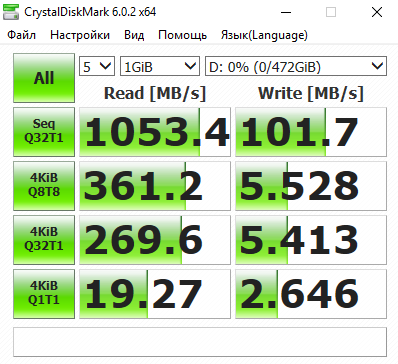The width and height of the screenshot is (398, 364).
Task: Expand the test count dropdown showing 5
Action: tap(97, 66)
